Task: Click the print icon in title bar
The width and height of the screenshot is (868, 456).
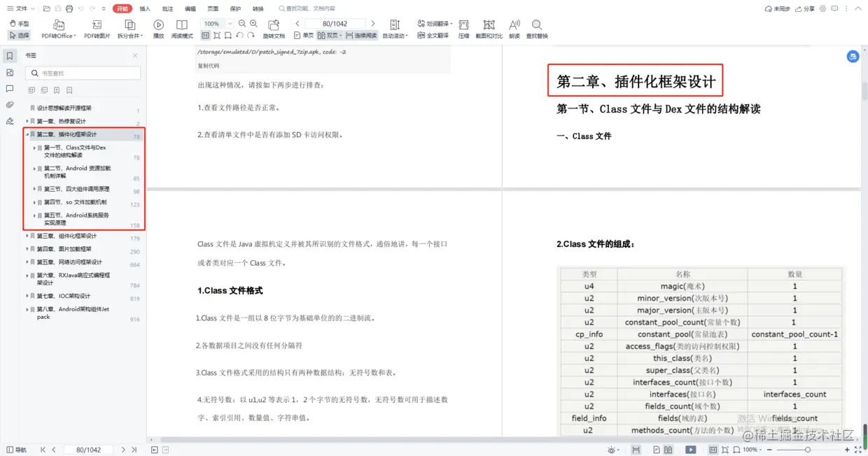Action: (69, 8)
